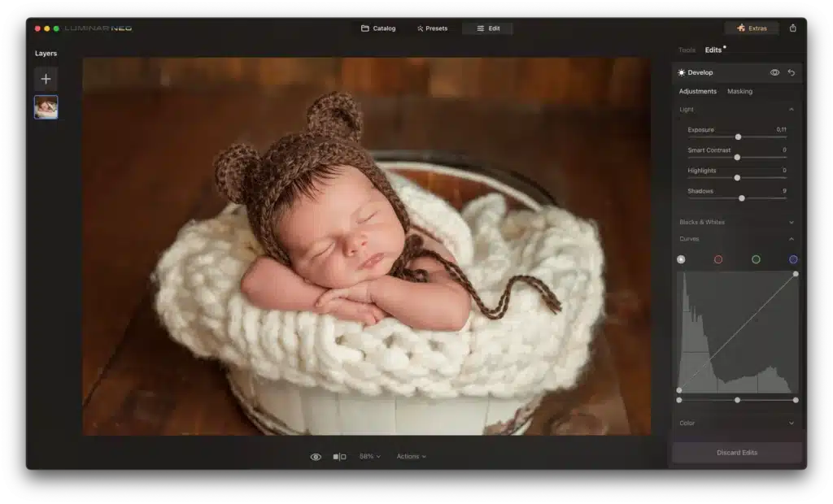Select the Develop tool sun icon
This screenshot has width=833, height=504.
click(682, 72)
